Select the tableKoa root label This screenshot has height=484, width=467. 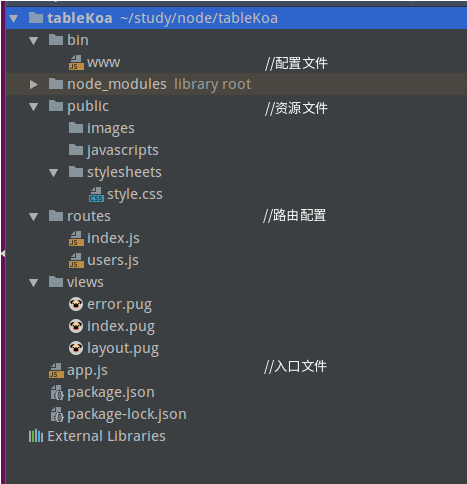click(x=80, y=18)
